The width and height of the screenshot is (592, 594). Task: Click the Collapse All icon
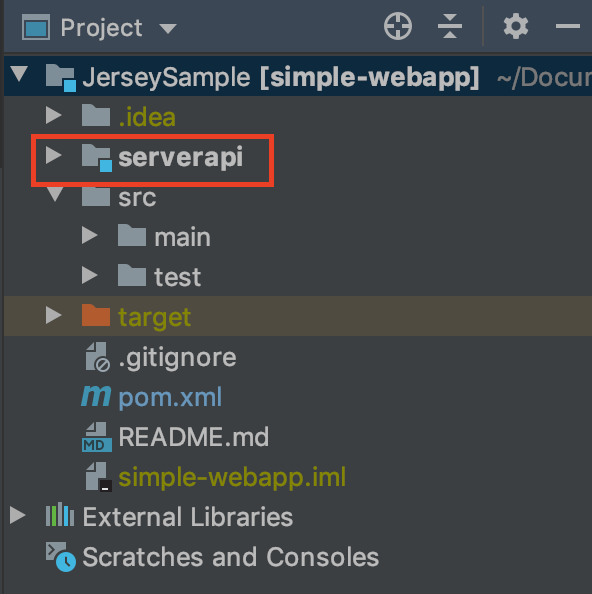coord(450,26)
